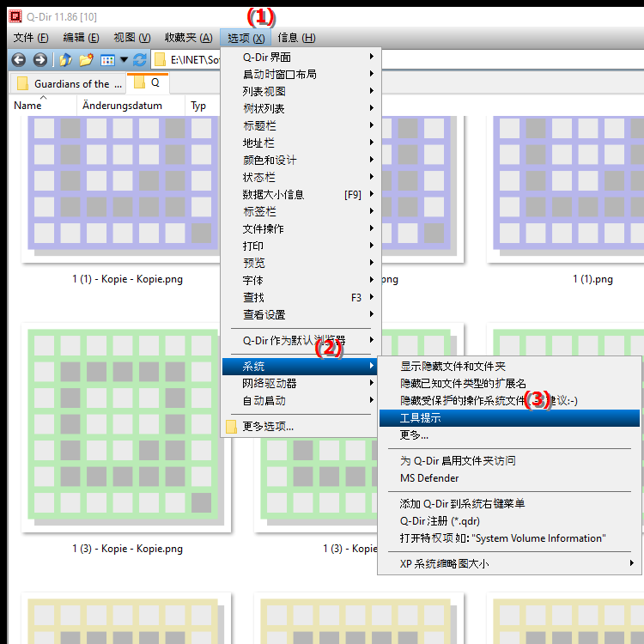Open the 查找 F3 submenu
Image resolution: width=644 pixels, height=644 pixels.
pos(301,297)
